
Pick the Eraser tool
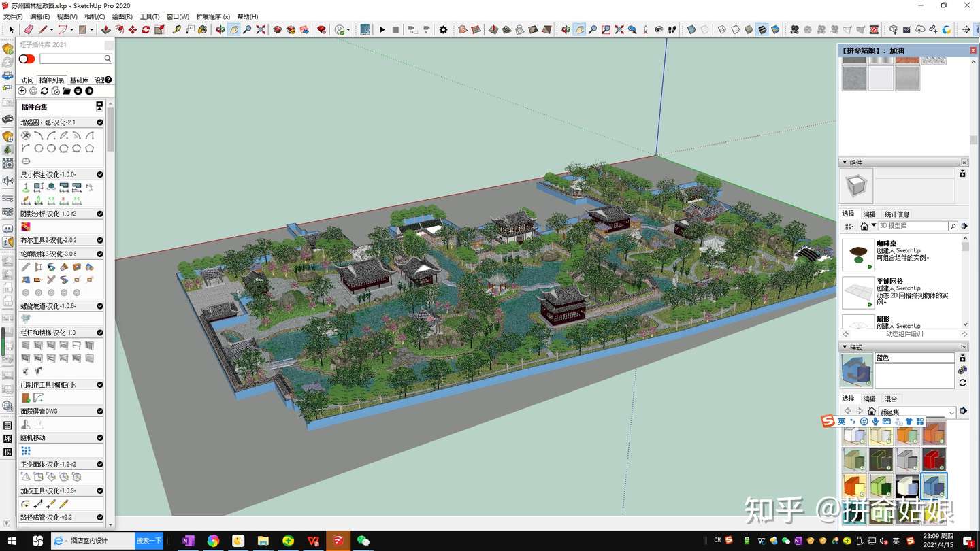coord(29,29)
